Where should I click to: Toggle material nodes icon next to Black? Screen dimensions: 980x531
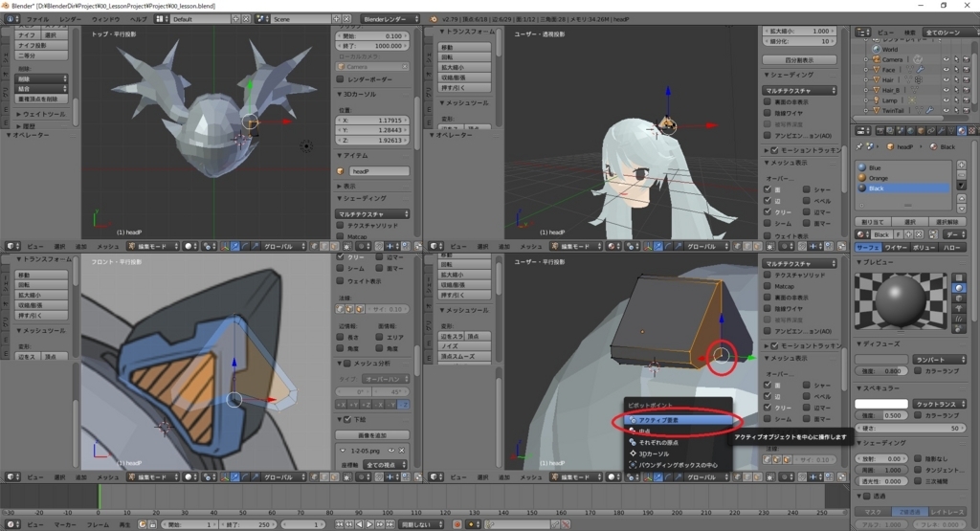pos(934,234)
